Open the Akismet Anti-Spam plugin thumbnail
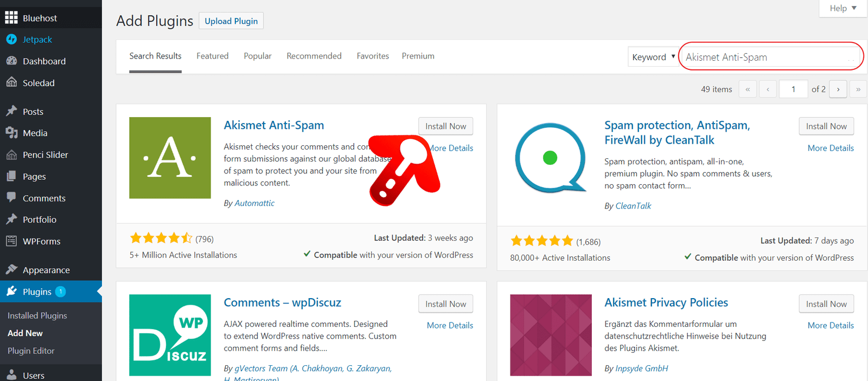Viewport: 868px width, 381px height. click(x=170, y=158)
